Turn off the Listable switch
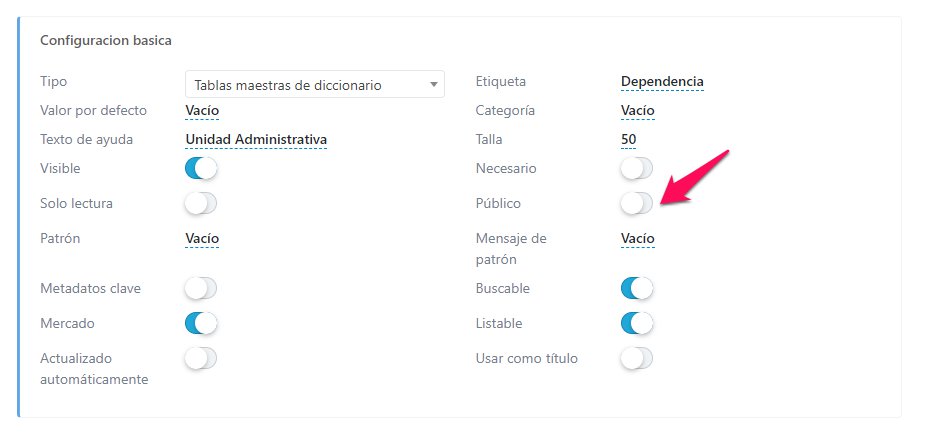Image resolution: width=926 pixels, height=434 pixels. tap(636, 323)
